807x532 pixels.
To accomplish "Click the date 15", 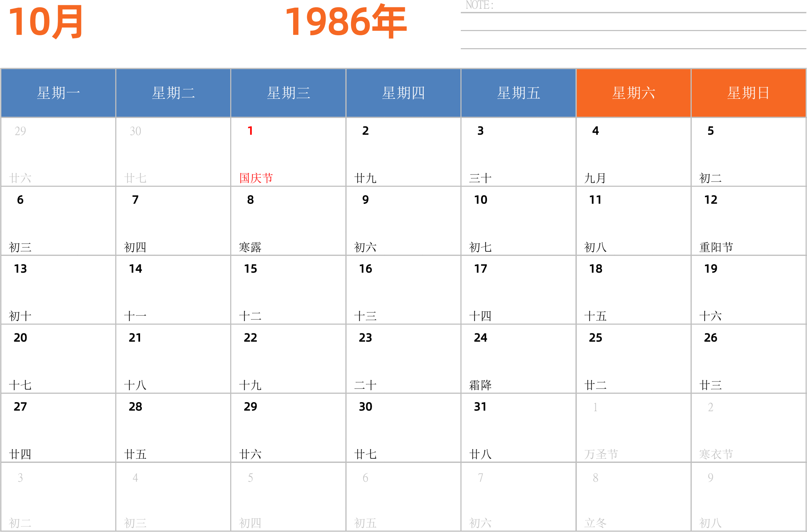I will click(250, 269).
